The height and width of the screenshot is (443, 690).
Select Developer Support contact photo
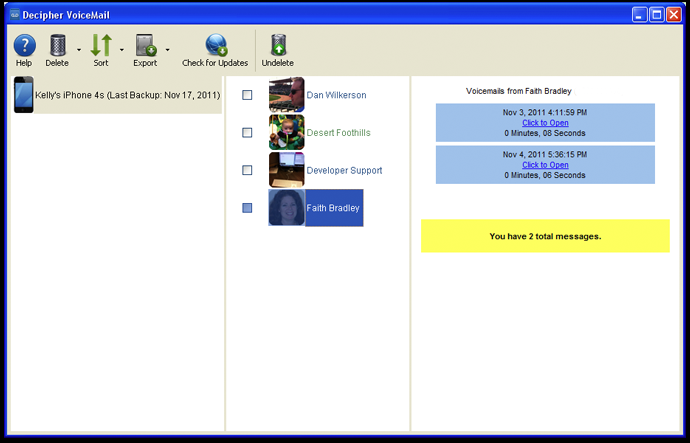pos(286,170)
